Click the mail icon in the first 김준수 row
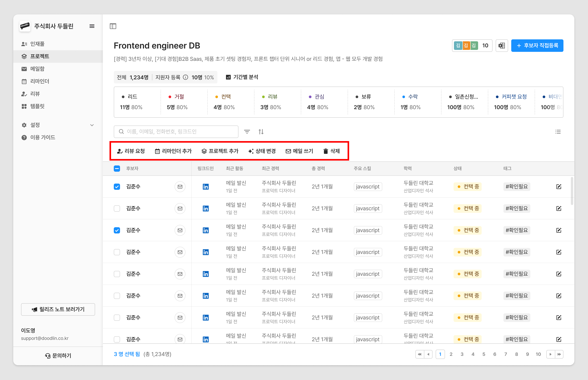Viewport: 588px width, 380px height. [x=180, y=186]
